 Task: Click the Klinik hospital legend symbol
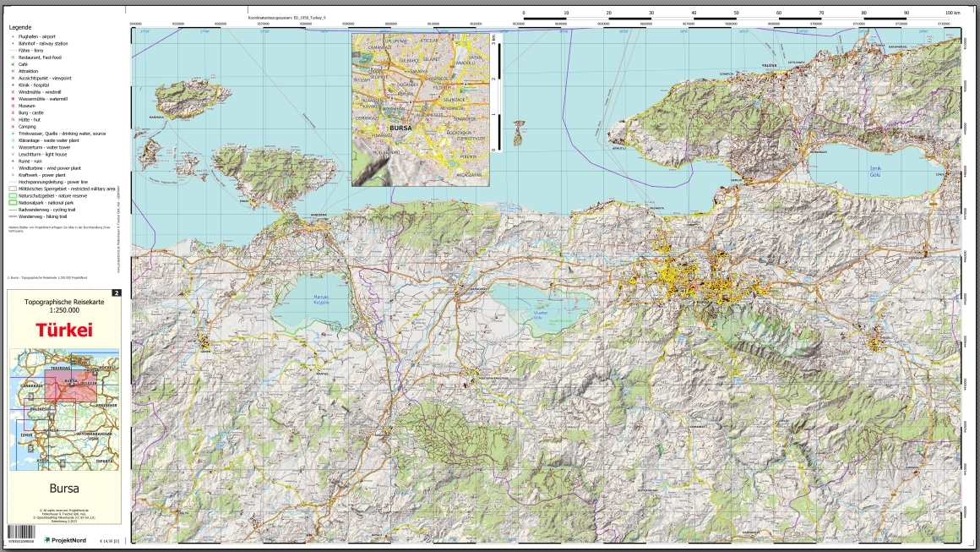pyautogui.click(x=12, y=85)
